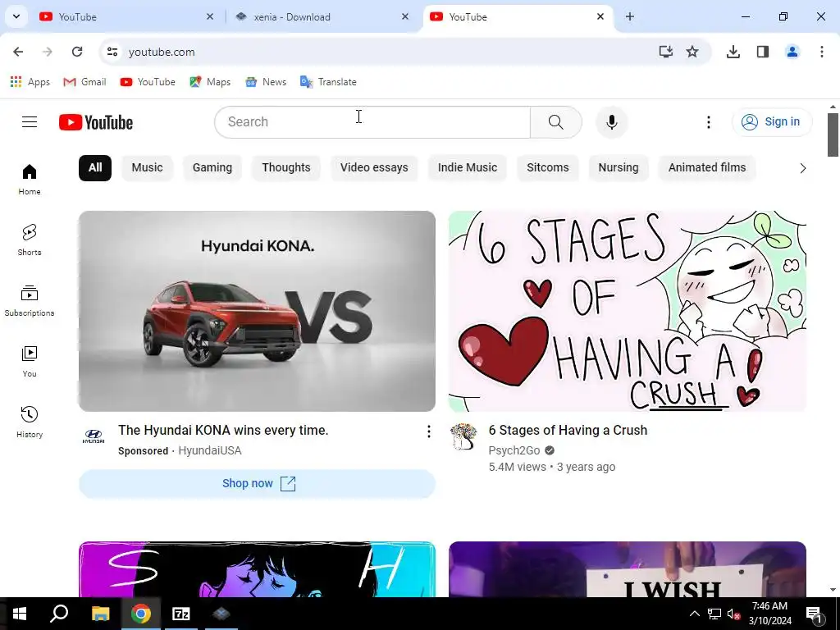Open Windows taskbar search
The height and width of the screenshot is (630, 840).
click(59, 614)
